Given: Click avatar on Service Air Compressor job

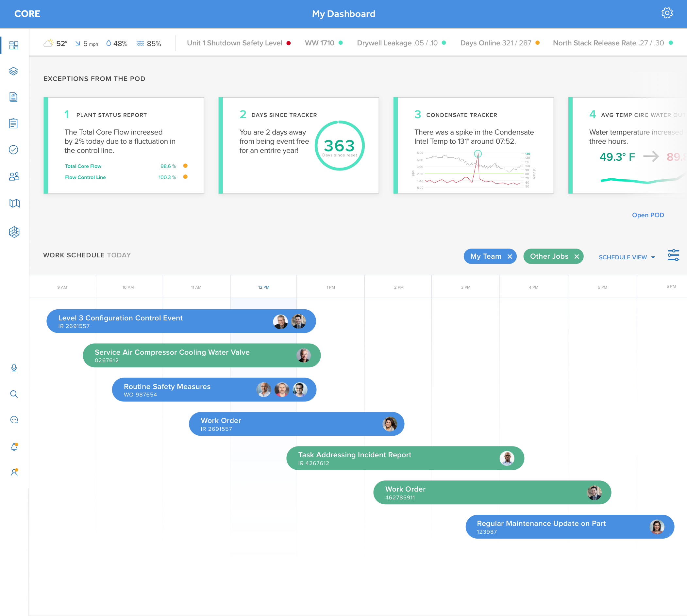Looking at the screenshot, I should tap(304, 355).
